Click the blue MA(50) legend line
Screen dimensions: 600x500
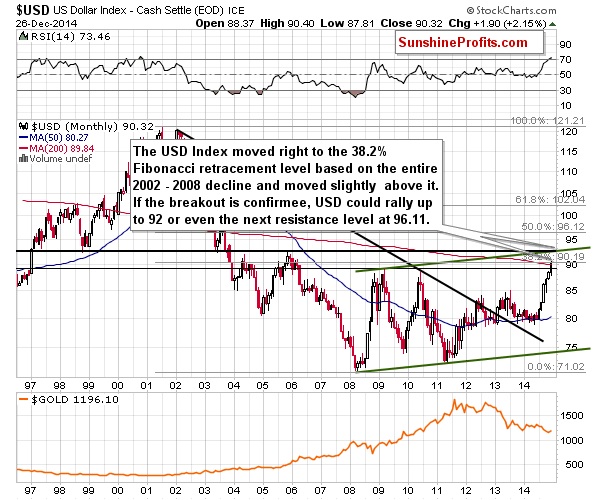(23, 138)
